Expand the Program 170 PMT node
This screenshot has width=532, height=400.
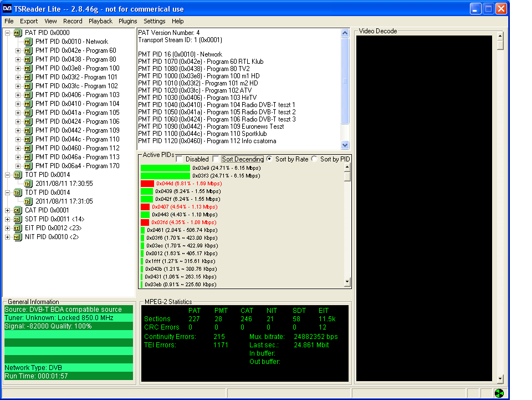pyautogui.click(x=18, y=166)
